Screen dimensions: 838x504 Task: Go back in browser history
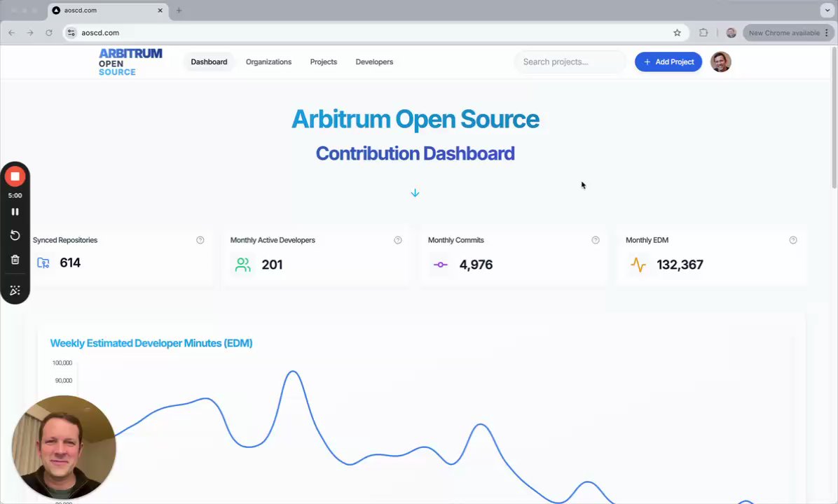tap(12, 33)
